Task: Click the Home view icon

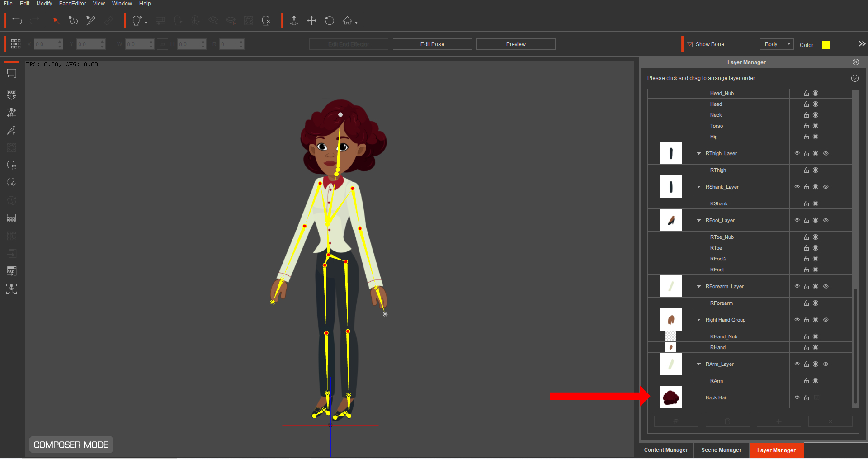Action: point(347,21)
